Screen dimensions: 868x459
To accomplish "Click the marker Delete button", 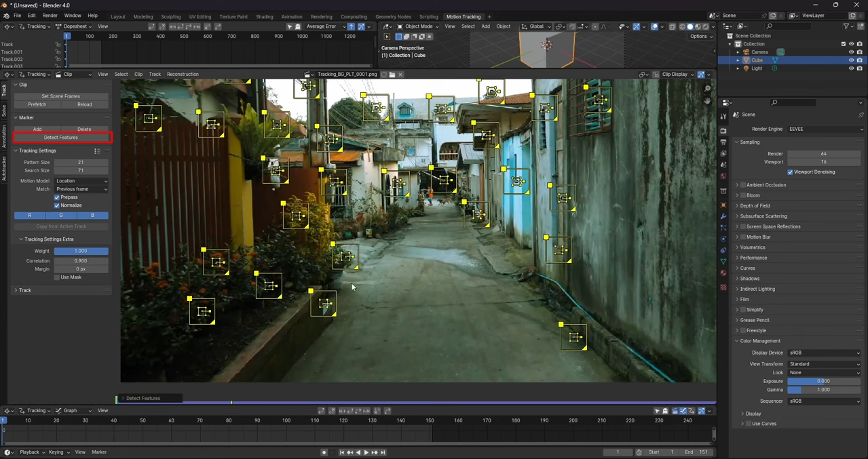I will [x=85, y=129].
